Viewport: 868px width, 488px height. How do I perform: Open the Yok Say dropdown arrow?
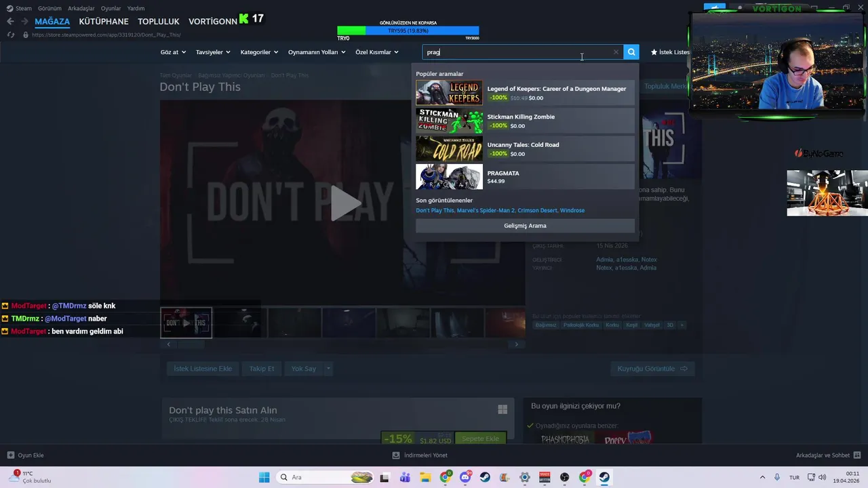coord(328,369)
